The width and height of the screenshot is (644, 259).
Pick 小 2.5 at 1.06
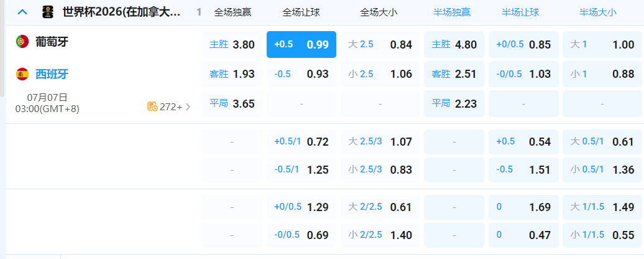(380, 74)
